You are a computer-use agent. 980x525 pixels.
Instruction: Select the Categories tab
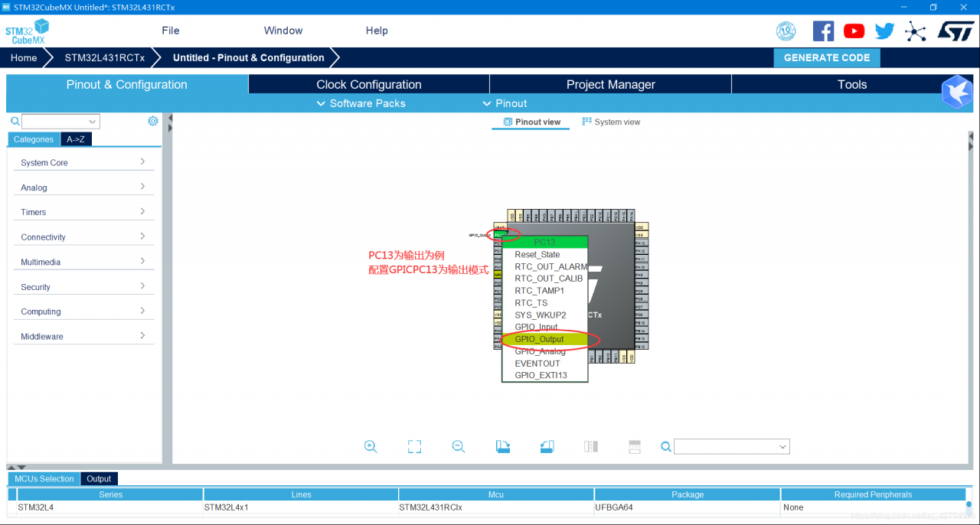(34, 139)
